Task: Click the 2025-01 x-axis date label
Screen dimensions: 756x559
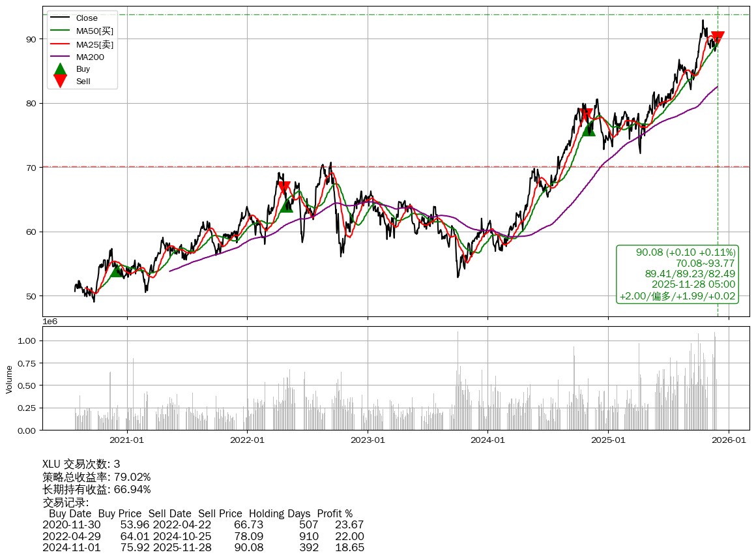Action: click(608, 440)
